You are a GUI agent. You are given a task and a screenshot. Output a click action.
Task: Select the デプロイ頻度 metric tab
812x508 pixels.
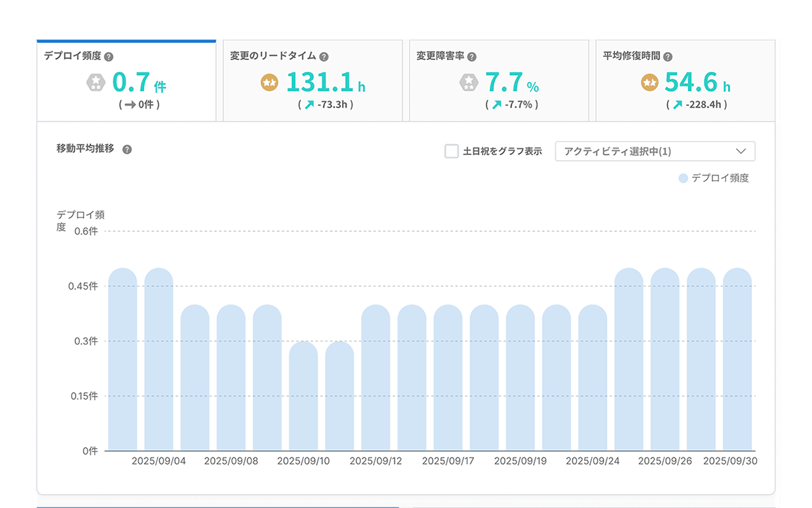point(126,81)
